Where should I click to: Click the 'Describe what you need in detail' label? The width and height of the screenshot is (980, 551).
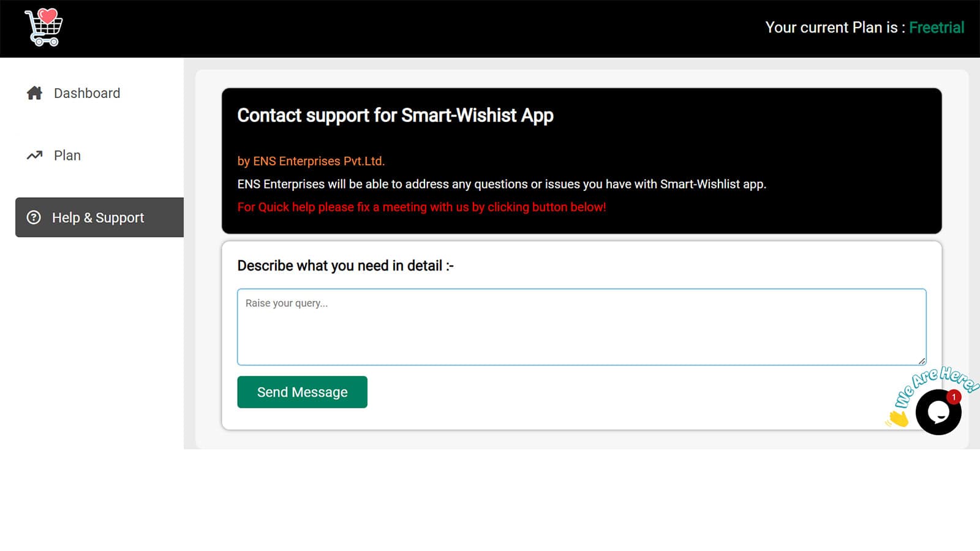(x=345, y=266)
